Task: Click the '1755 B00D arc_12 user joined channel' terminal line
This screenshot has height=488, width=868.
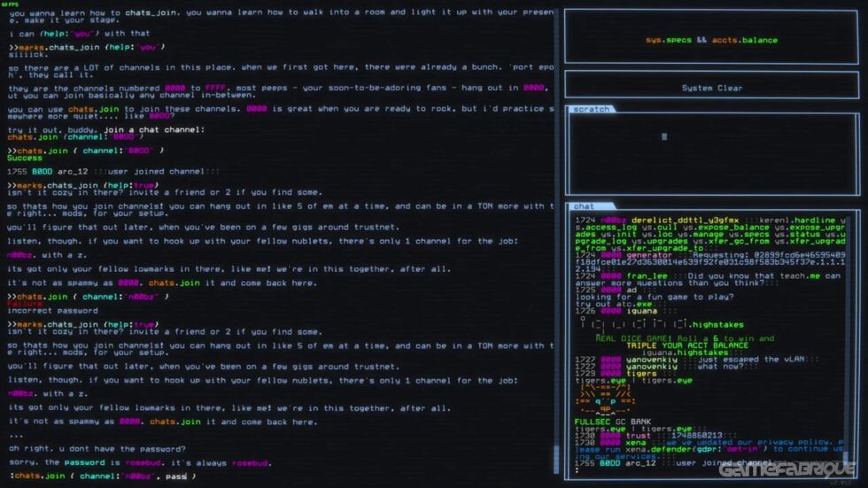Action: click(x=113, y=172)
